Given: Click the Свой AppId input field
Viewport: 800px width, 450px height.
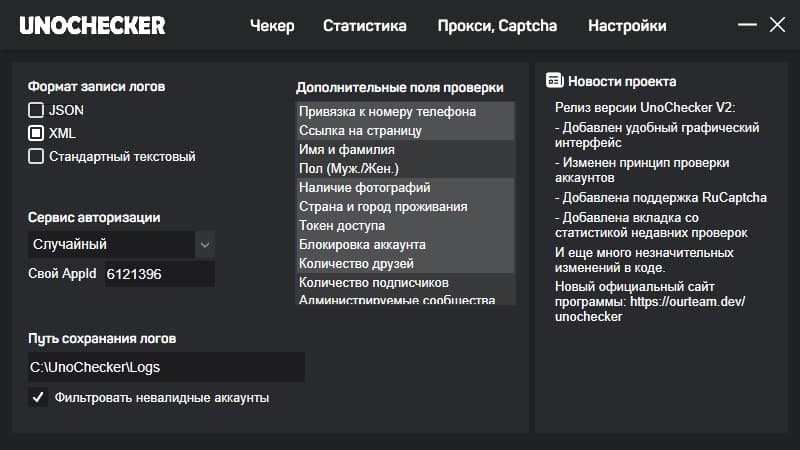Looking at the screenshot, I should pos(159,274).
